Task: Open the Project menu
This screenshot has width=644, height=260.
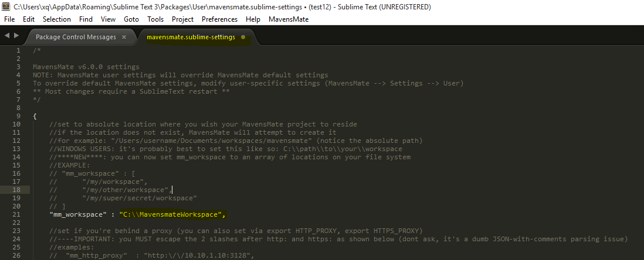Action: pos(183,19)
